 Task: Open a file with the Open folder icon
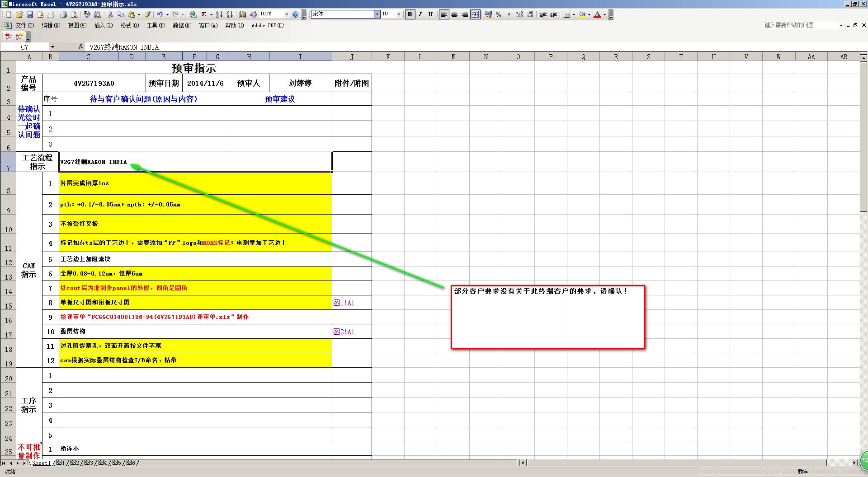pos(19,14)
